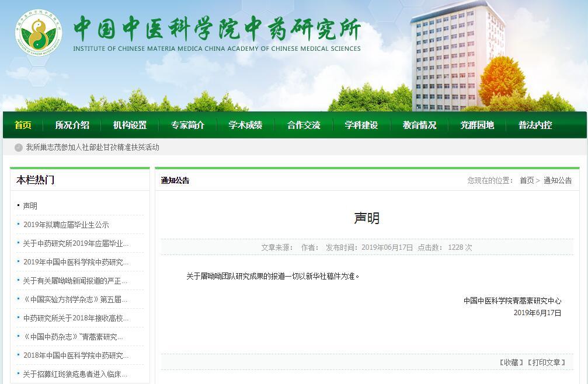Open the 首页 navigation menu item
The image size is (588, 384).
pyautogui.click(x=23, y=125)
